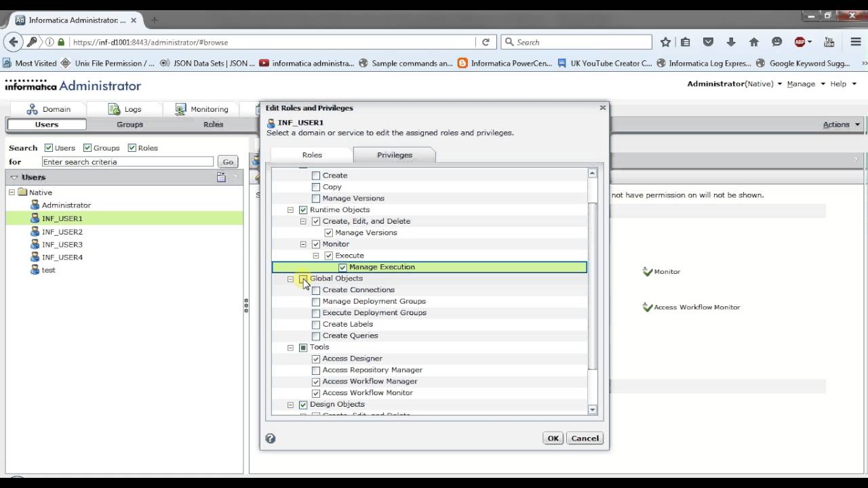Image resolution: width=868 pixels, height=488 pixels.
Task: Click the browser home icon
Action: coord(754,42)
